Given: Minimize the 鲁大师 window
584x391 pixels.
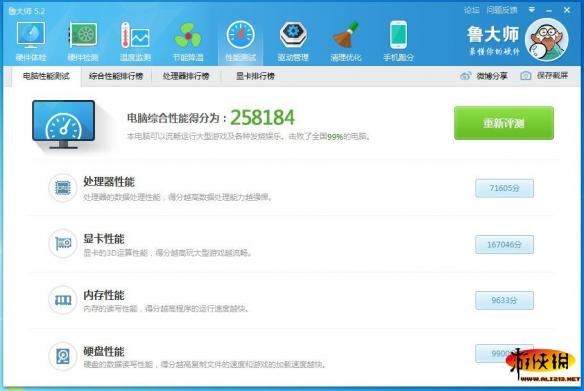Looking at the screenshot, I should [549, 10].
